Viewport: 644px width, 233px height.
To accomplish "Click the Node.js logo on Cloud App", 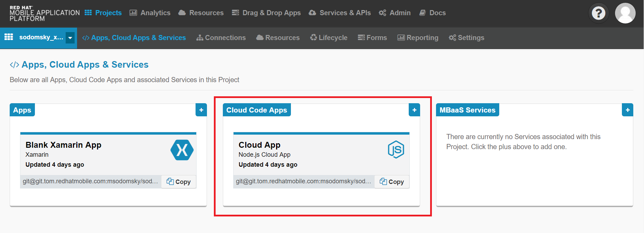I will [x=396, y=149].
